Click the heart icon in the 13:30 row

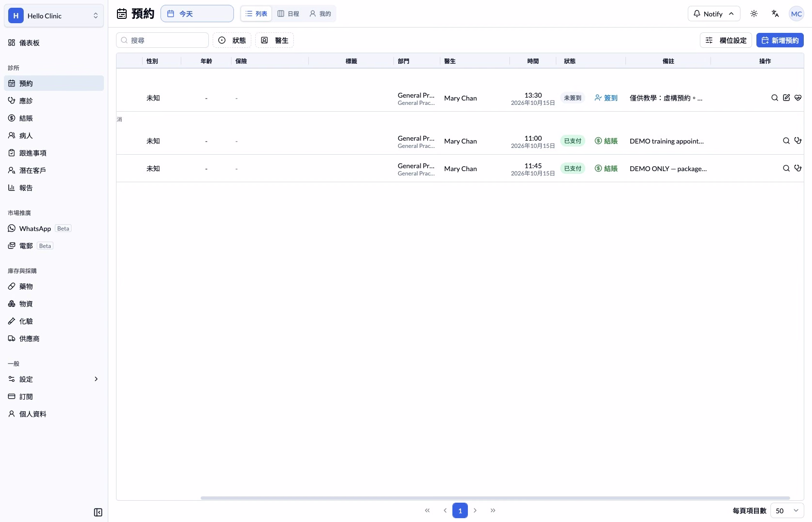click(798, 98)
